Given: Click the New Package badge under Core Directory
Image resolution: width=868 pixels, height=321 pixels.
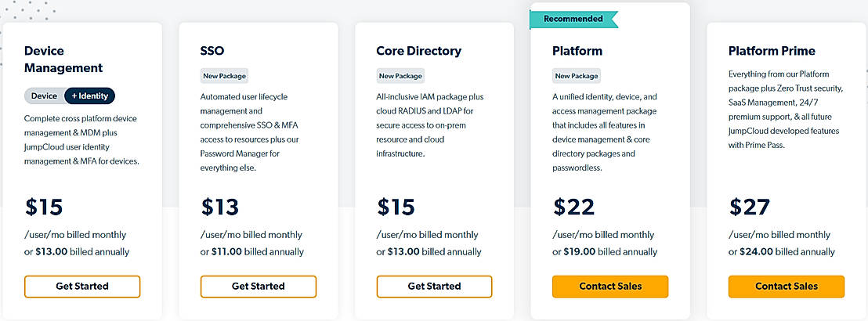Looking at the screenshot, I should pos(400,76).
